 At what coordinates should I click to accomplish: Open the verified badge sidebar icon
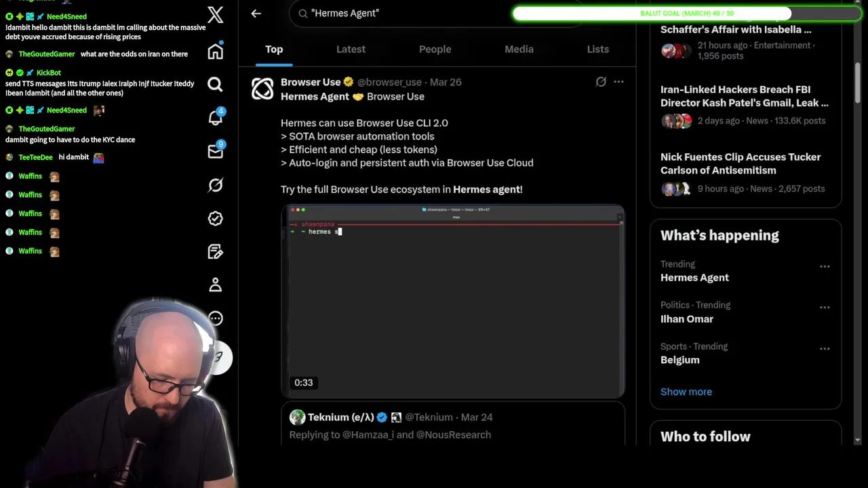point(216,218)
